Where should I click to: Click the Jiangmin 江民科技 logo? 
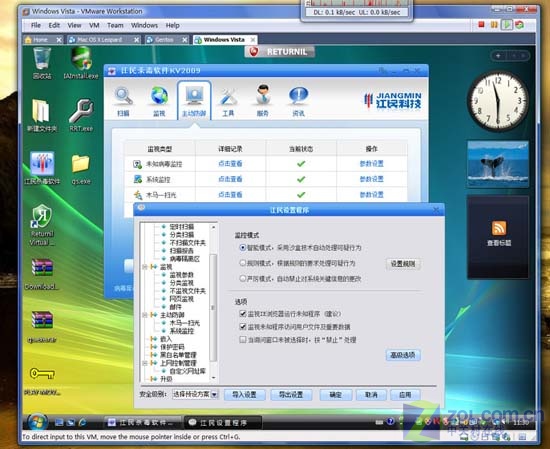click(x=393, y=101)
